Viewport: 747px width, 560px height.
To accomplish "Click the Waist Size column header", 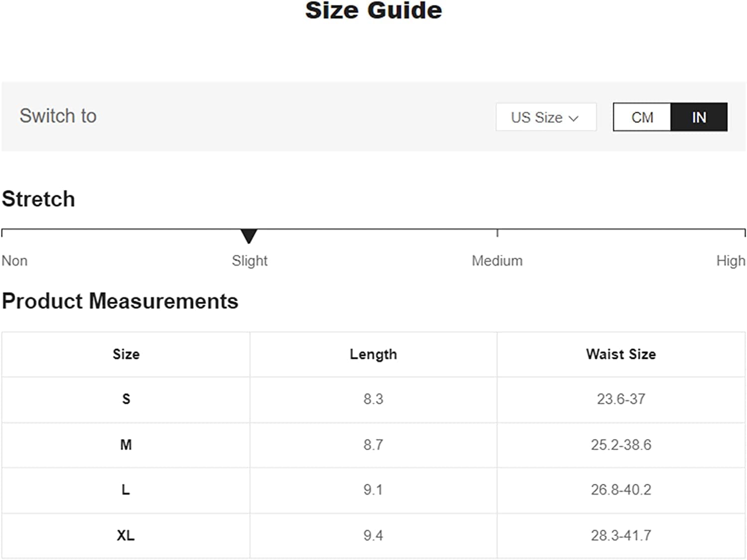I will coord(621,354).
